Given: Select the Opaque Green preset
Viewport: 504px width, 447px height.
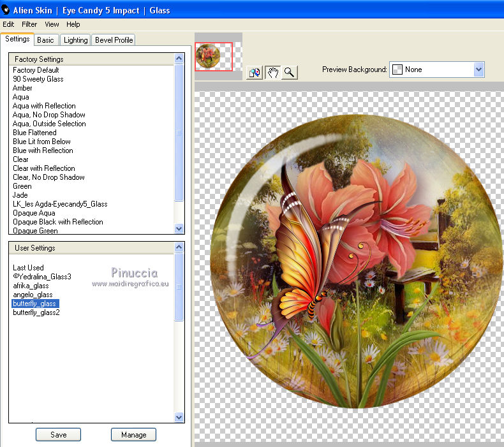Looking at the screenshot, I should pyautogui.click(x=35, y=230).
